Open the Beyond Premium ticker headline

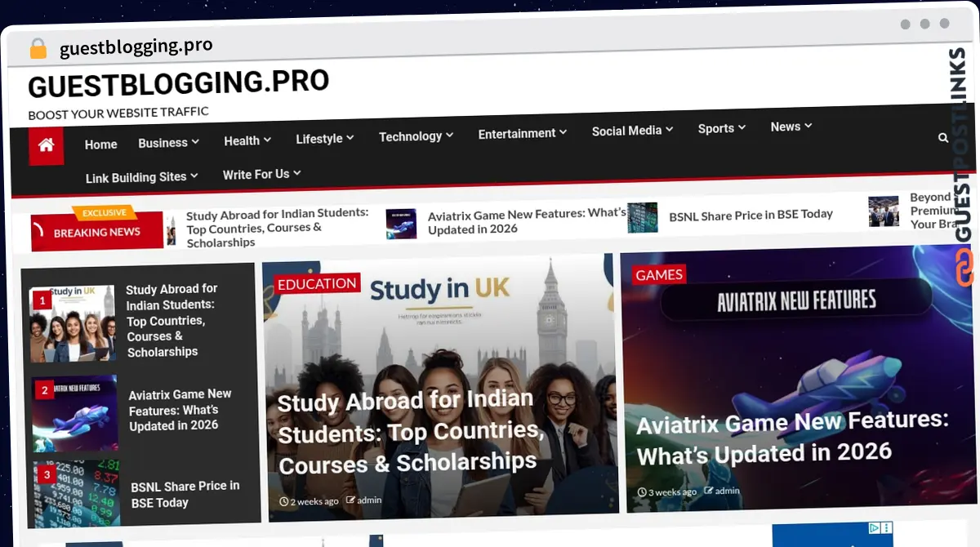pos(935,211)
